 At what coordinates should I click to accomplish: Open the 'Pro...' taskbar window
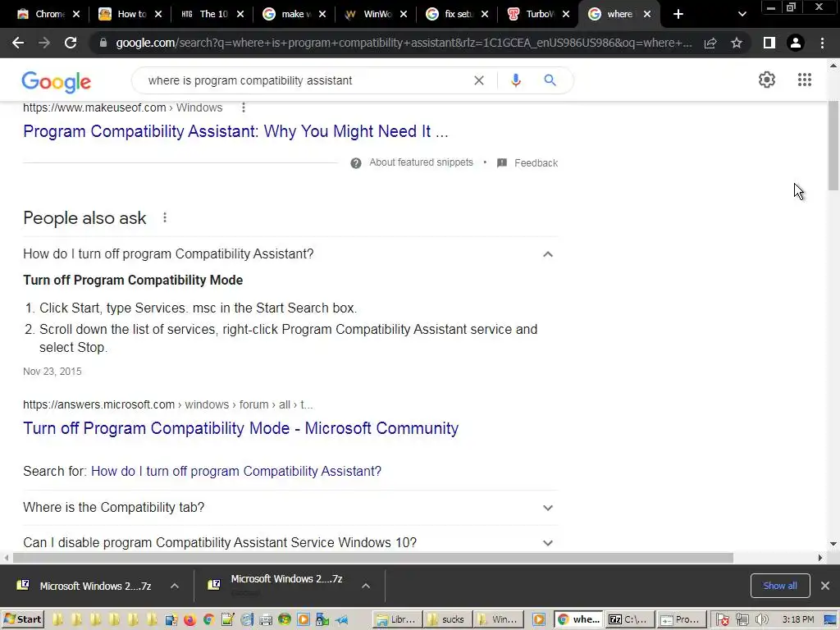pyautogui.click(x=681, y=620)
